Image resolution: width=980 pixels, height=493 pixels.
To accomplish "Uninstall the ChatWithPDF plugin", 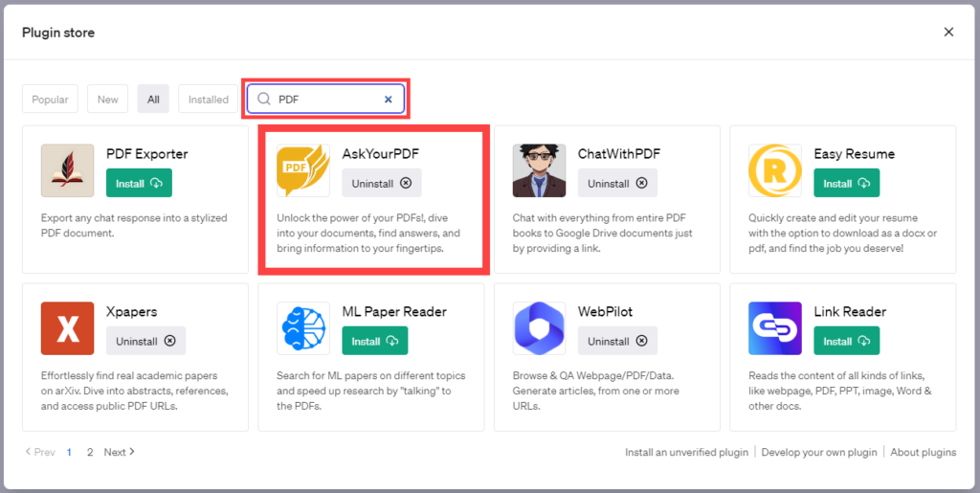I will (x=617, y=183).
